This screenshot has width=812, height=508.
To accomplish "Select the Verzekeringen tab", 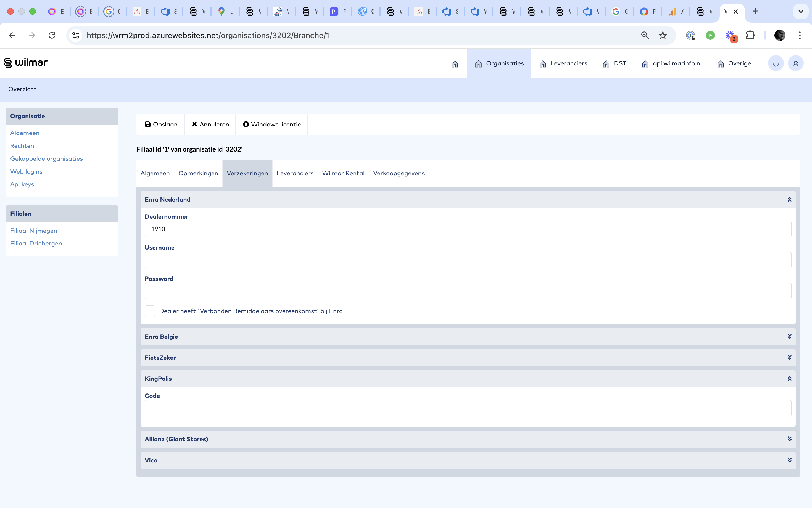I will [x=247, y=173].
